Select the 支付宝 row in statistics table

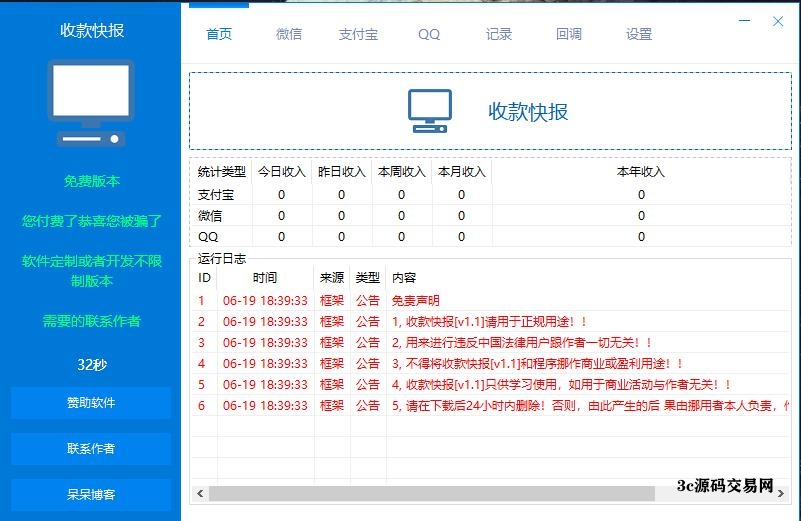point(491,195)
